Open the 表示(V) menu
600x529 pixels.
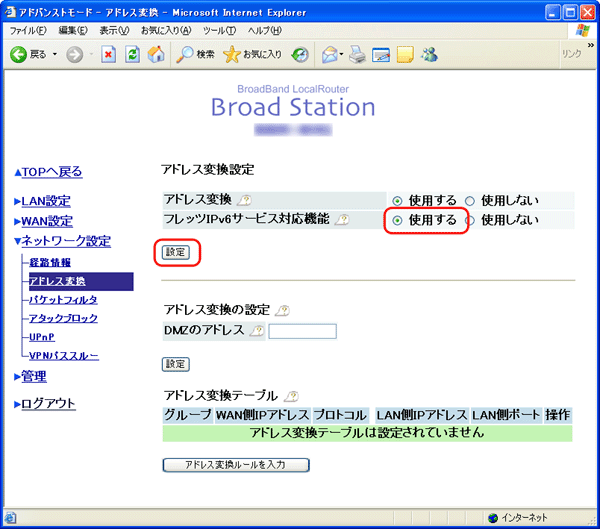114,30
